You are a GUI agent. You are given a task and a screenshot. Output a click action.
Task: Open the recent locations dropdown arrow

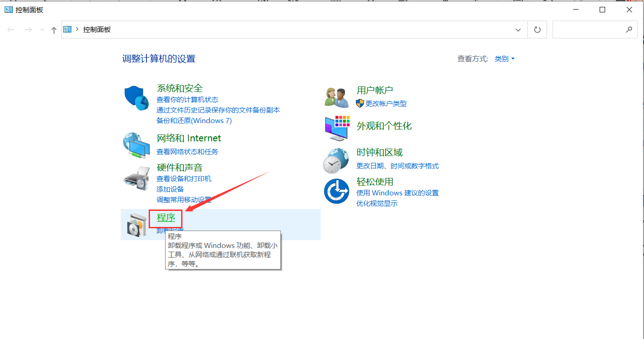coord(42,30)
